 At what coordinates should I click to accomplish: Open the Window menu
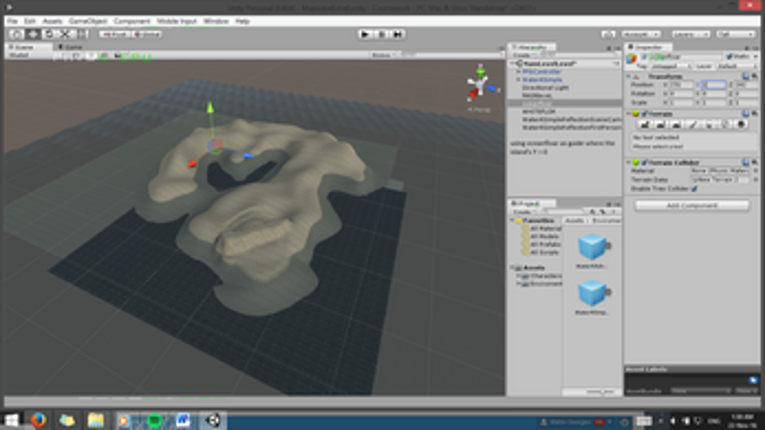point(216,21)
